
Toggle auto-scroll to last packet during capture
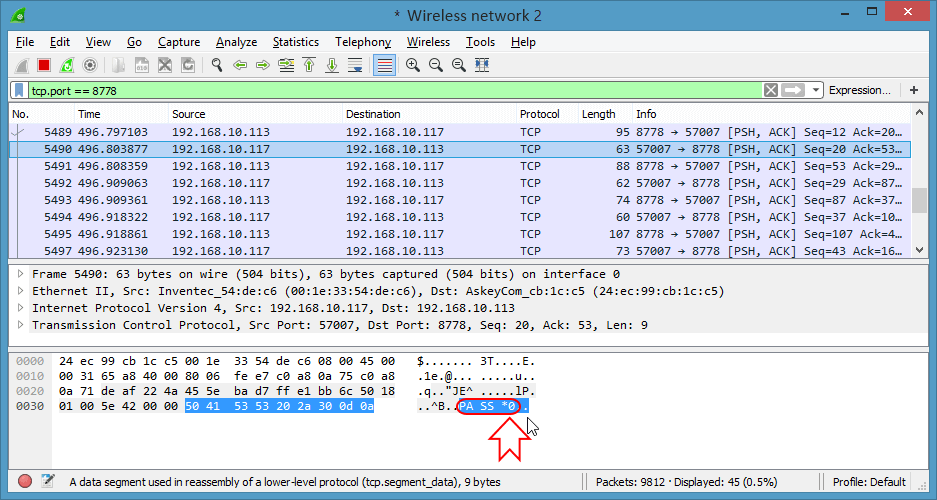point(355,65)
